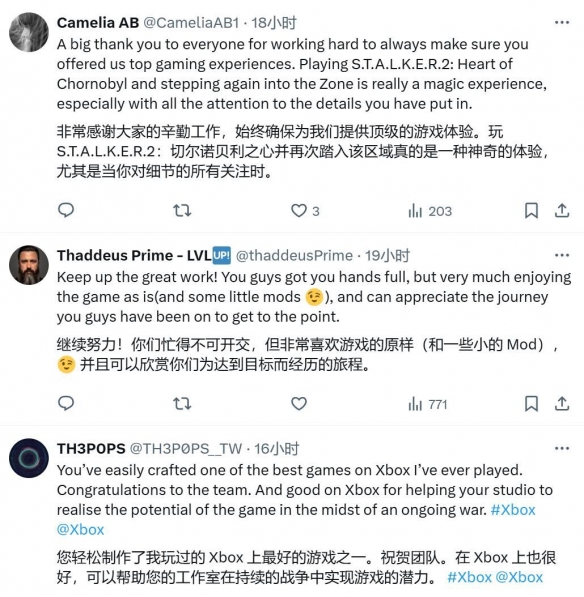The image size is (584, 597).
Task: Bookmark Thaddeus Prime's tweet
Action: 531,404
